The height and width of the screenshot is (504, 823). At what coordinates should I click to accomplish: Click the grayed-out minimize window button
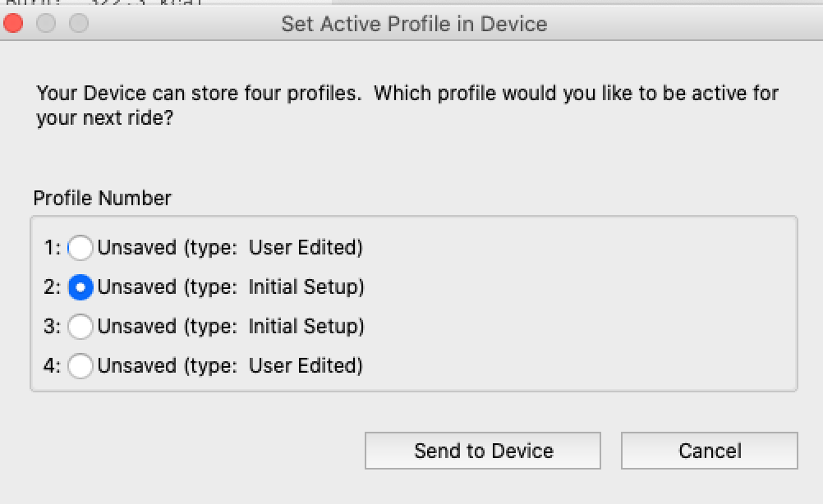(46, 24)
